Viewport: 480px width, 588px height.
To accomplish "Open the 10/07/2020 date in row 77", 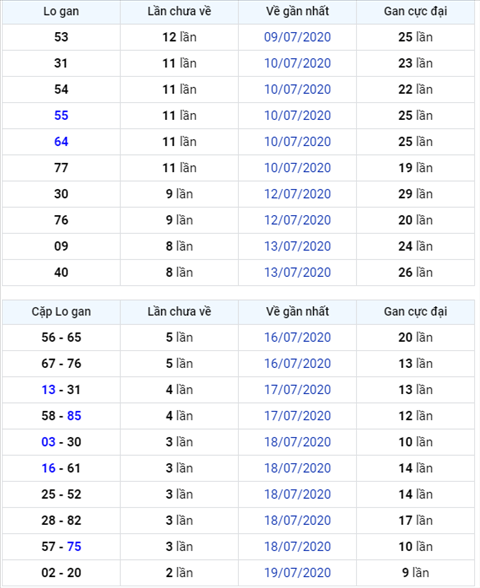I will coord(297,168).
